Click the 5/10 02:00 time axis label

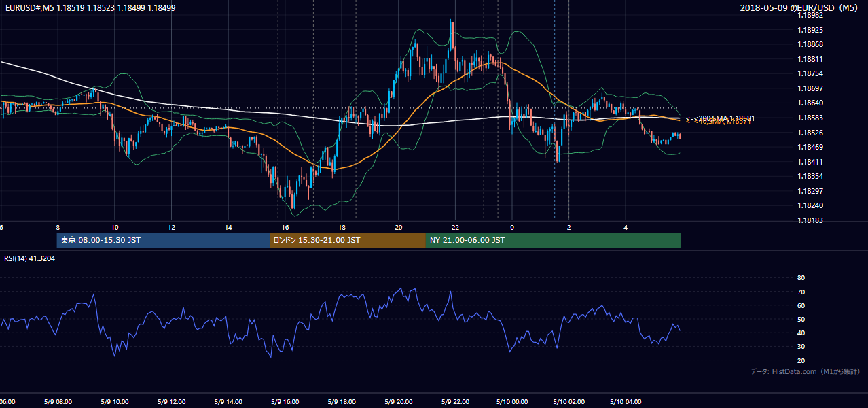coord(568,402)
